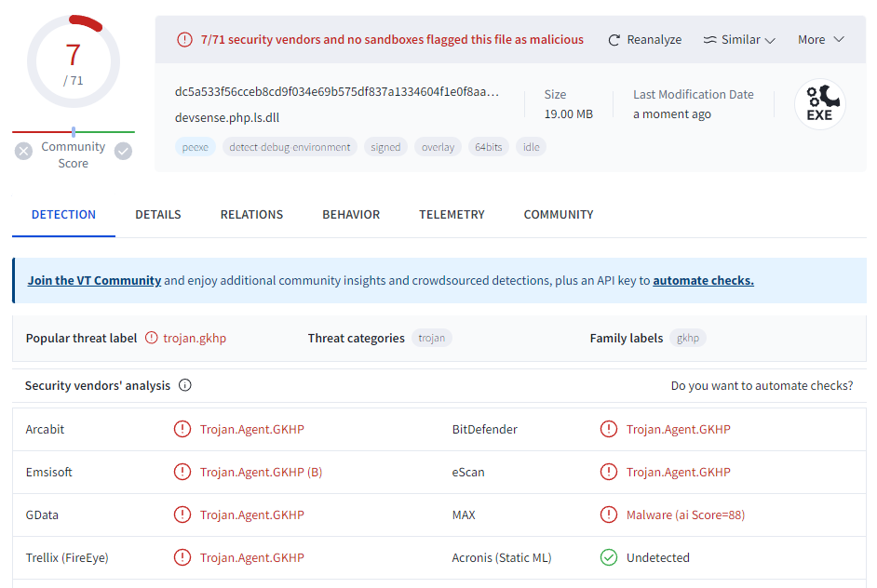
Task: Vote negative with community score X button
Action: [24, 151]
